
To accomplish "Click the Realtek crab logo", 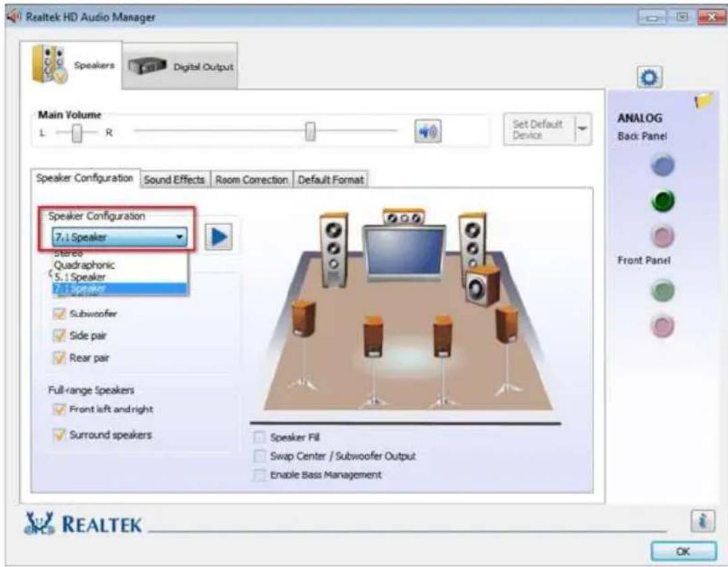I will [39, 523].
